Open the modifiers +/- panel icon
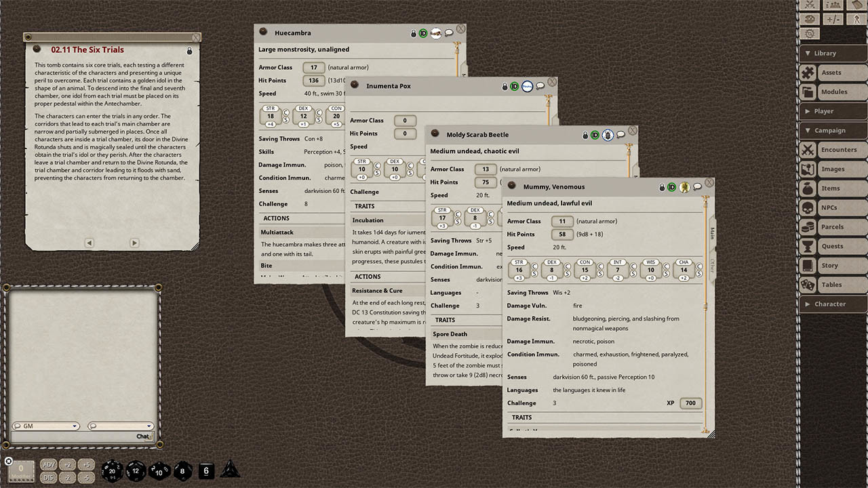868x488 pixels. [833, 19]
